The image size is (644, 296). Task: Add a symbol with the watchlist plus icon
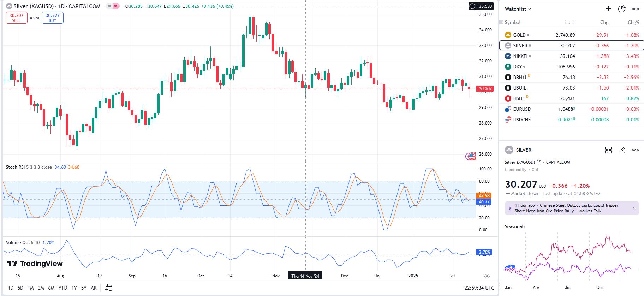click(608, 9)
